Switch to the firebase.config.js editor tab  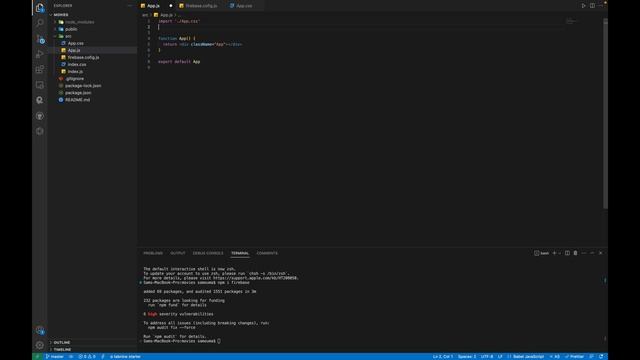coord(201,6)
